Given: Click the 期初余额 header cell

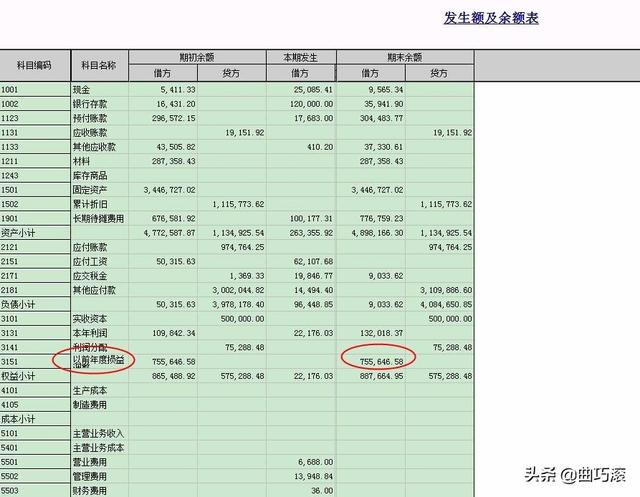Looking at the screenshot, I should click(x=197, y=58).
